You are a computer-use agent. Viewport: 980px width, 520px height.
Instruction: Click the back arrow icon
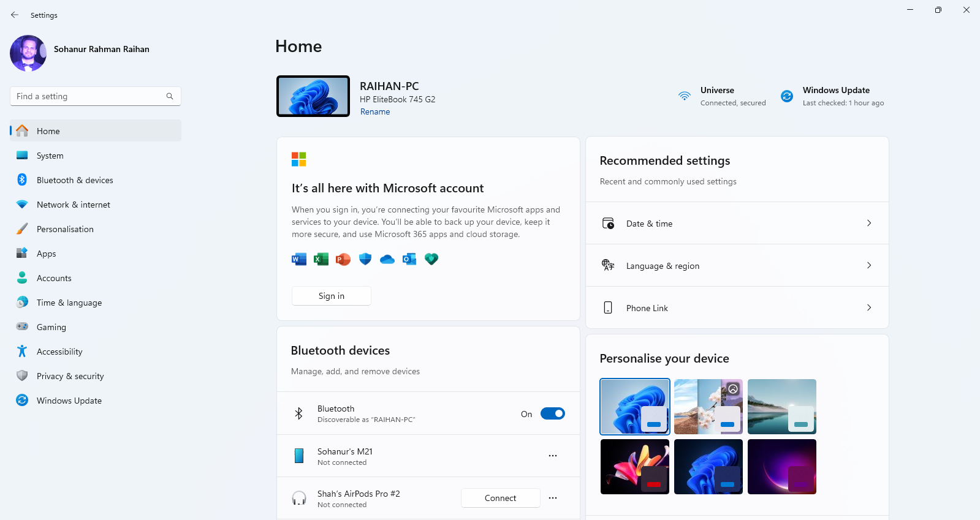(15, 15)
